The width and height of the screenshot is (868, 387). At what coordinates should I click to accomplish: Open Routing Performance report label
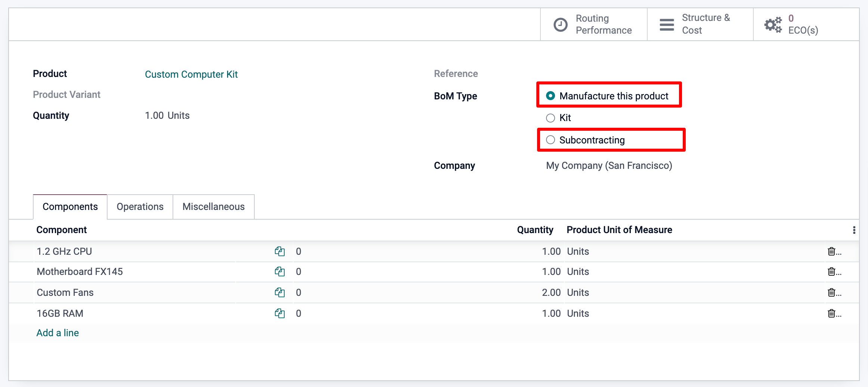[604, 24]
